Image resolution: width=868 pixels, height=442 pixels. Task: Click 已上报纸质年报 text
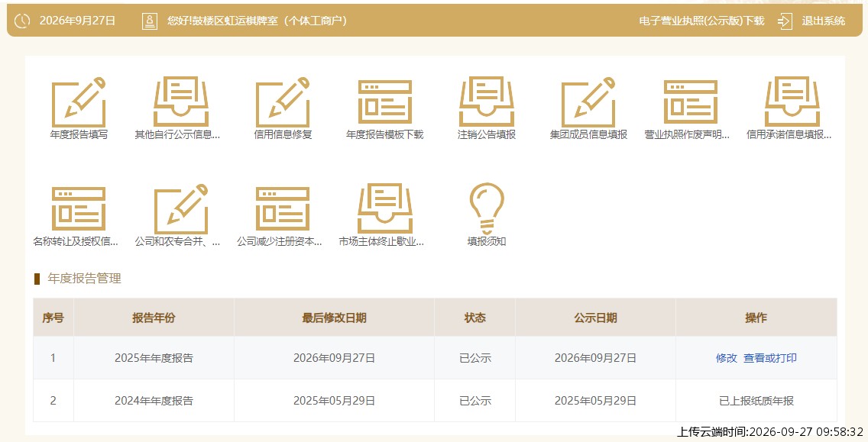(756, 401)
